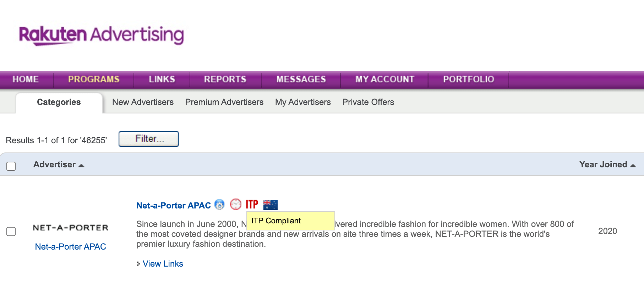This screenshot has width=644, height=290.
Task: Click the NET-A-PORTER logo thumbnail
Action: tap(71, 228)
